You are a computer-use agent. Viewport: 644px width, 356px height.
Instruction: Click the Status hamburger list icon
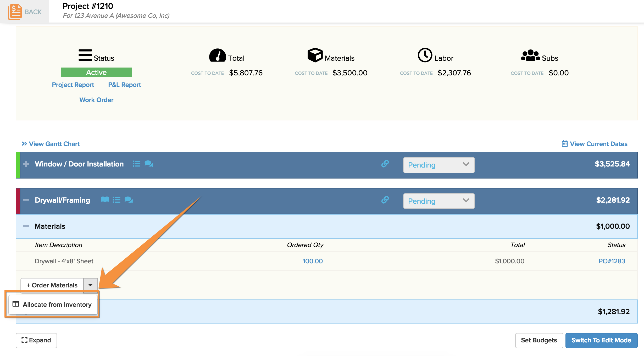[x=85, y=55]
